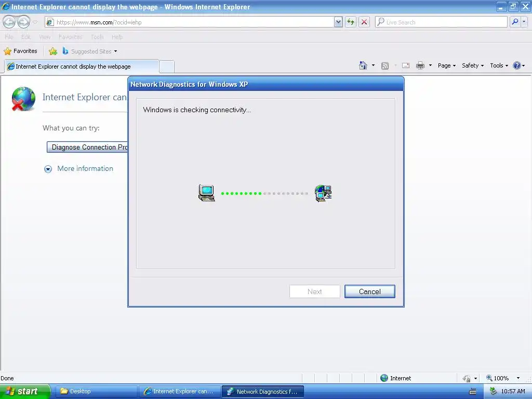Open the Favorites center star button
The height and width of the screenshot is (399, 532).
point(20,51)
